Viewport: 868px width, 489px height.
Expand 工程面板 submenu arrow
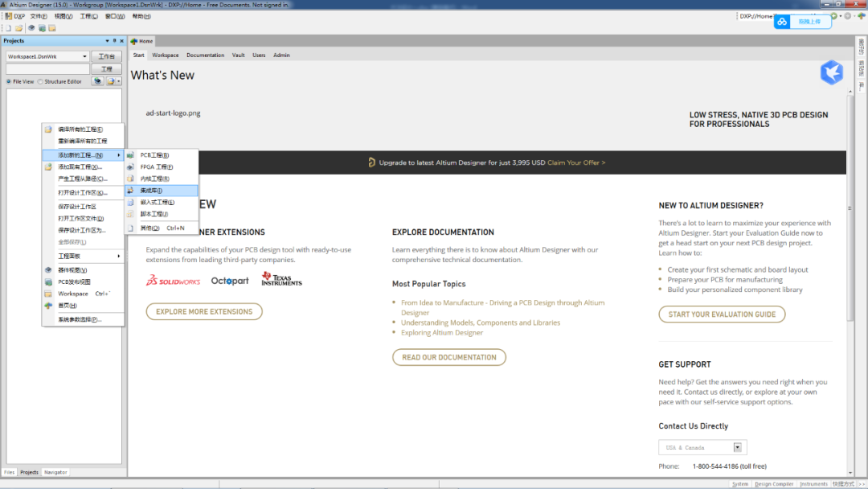(x=118, y=256)
